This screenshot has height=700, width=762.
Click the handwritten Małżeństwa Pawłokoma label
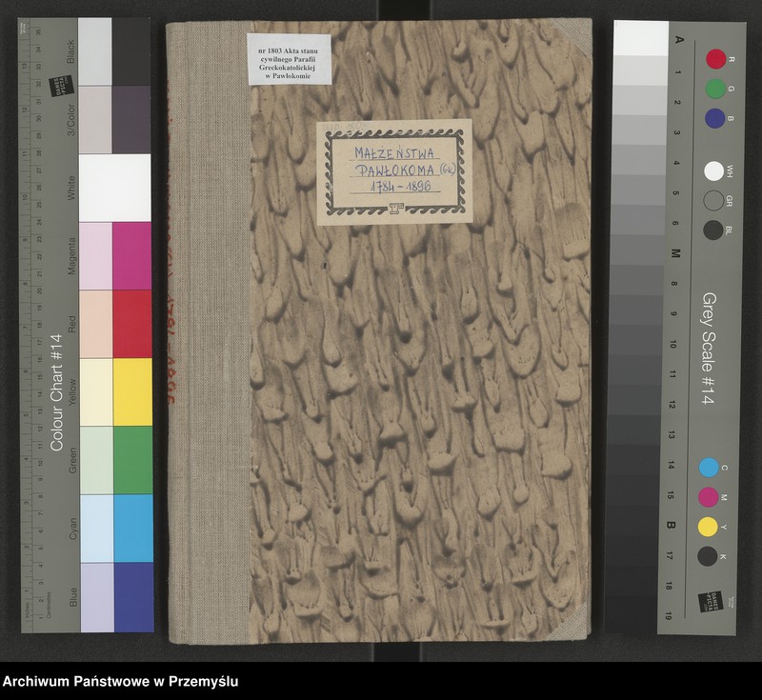coord(394,171)
